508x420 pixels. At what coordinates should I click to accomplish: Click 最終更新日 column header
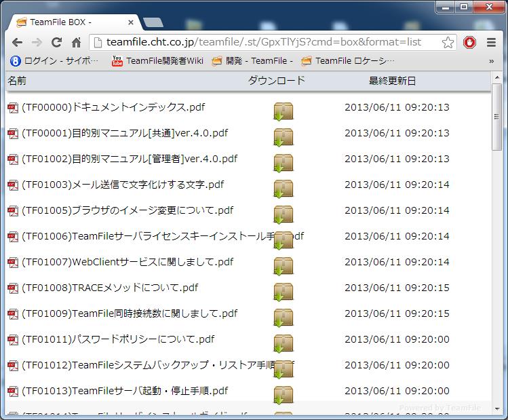(x=392, y=81)
